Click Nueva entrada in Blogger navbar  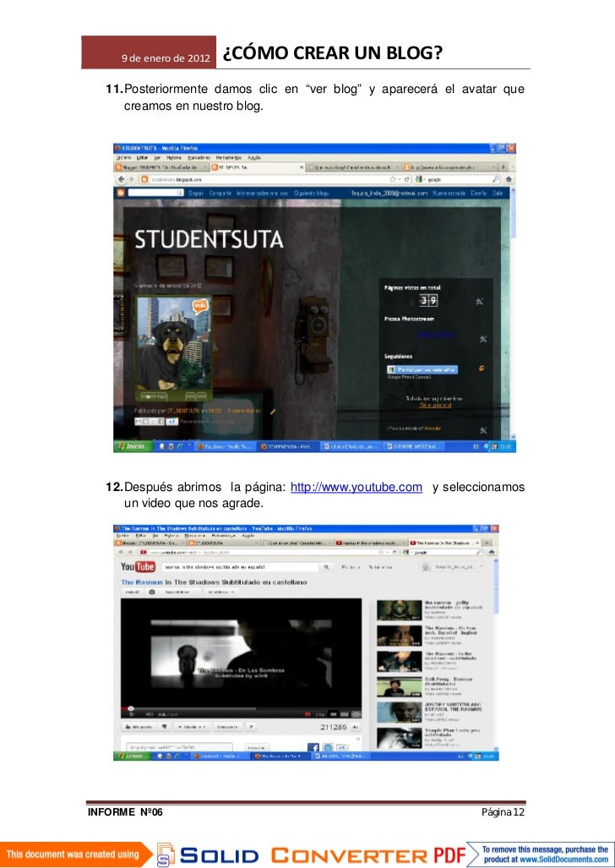pyautogui.click(x=449, y=194)
